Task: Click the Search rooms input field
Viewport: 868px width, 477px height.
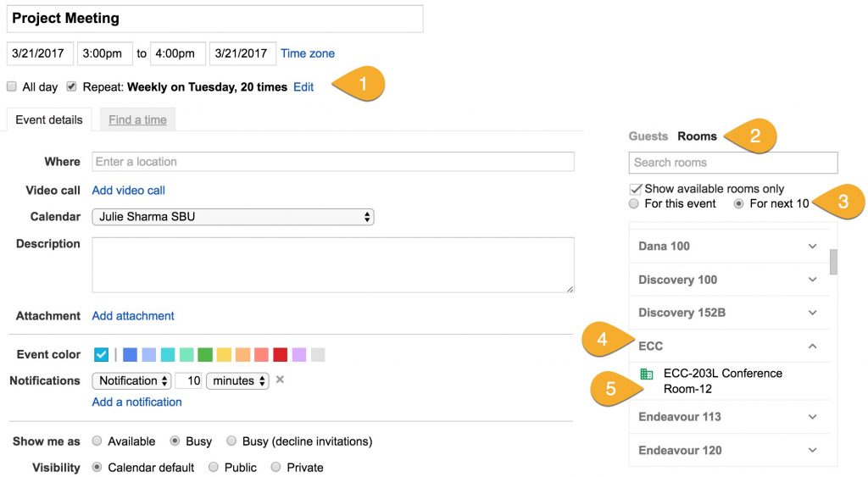Action: tap(732, 163)
